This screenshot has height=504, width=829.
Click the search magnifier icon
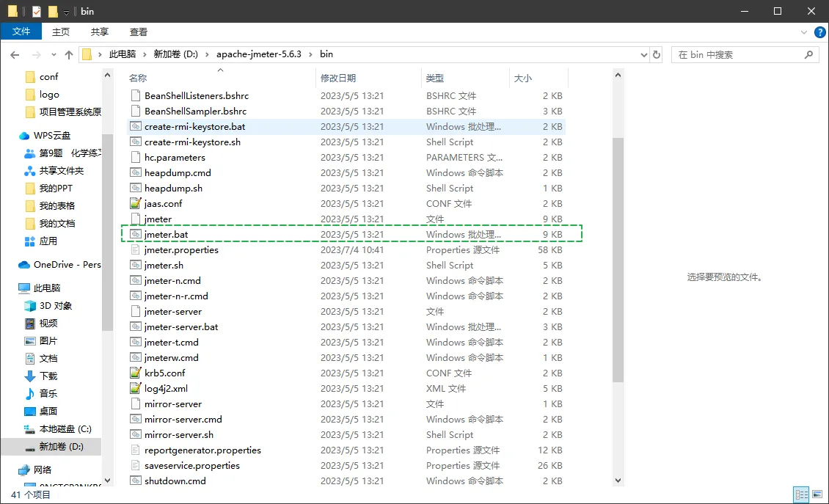[808, 54]
